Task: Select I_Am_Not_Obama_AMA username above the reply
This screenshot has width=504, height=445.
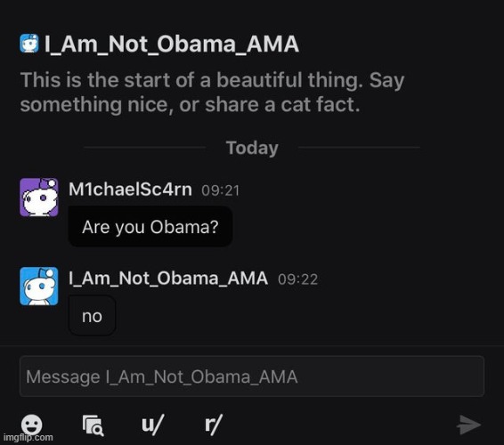Action: pos(168,279)
